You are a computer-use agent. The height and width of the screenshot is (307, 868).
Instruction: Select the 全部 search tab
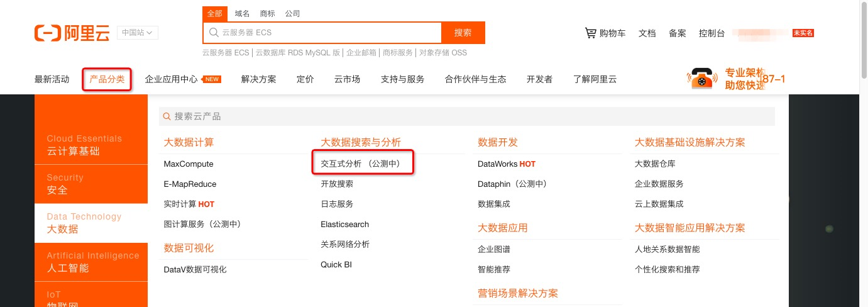coord(214,13)
